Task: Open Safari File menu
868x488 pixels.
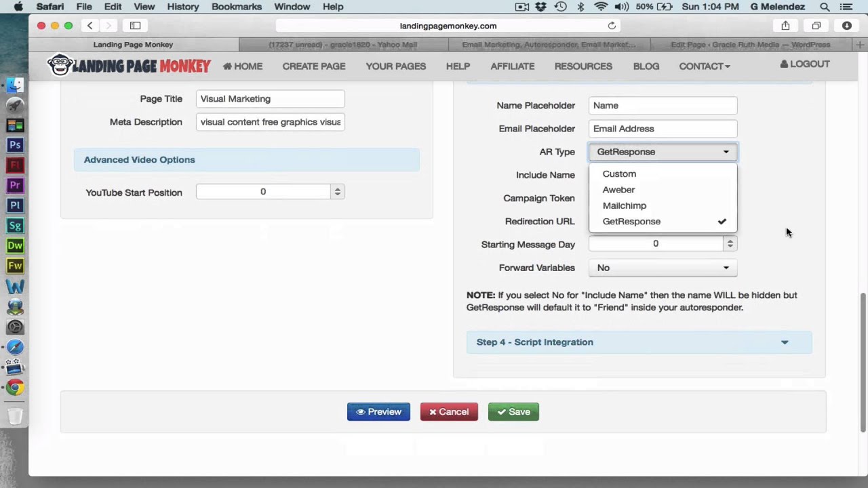Action: coord(84,7)
